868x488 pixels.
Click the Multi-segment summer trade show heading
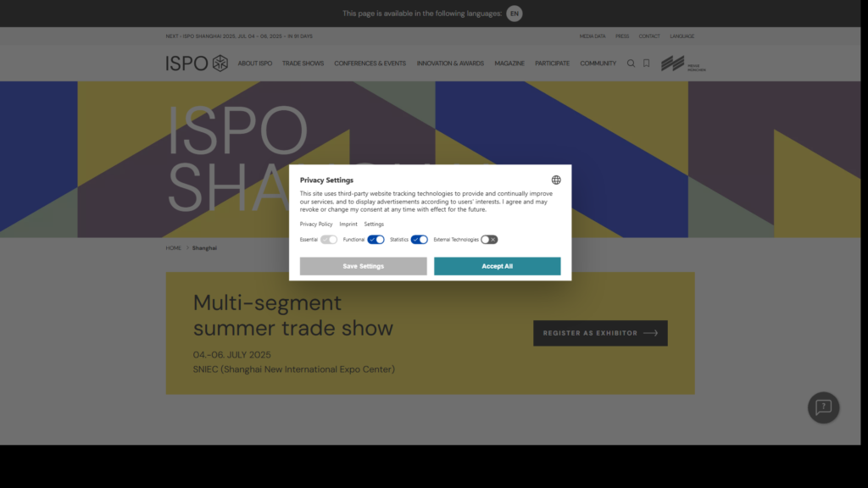click(x=292, y=315)
